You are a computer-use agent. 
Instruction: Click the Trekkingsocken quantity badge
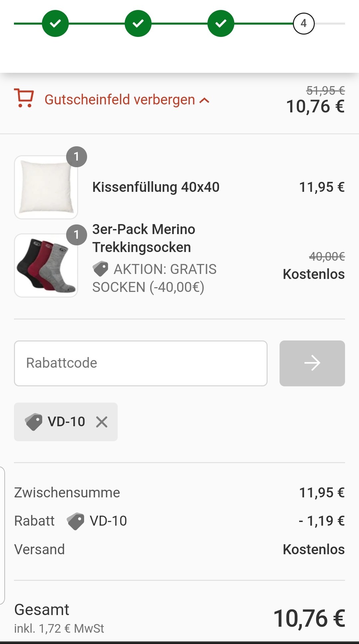click(76, 235)
